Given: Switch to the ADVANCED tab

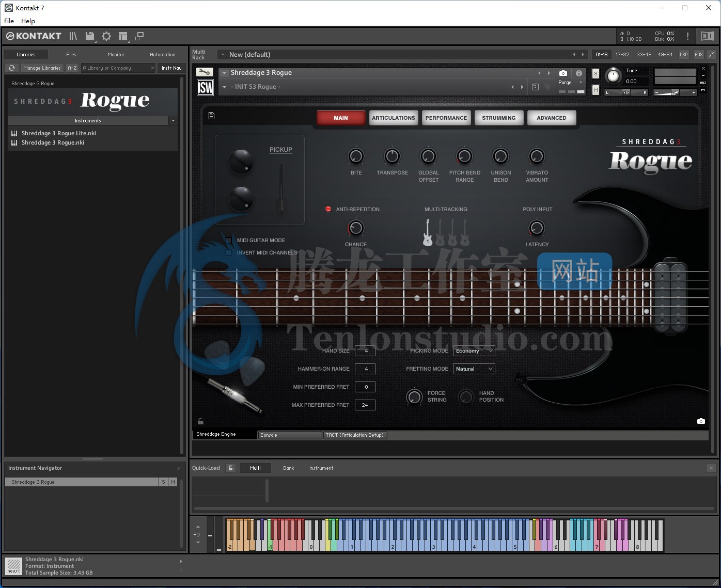Looking at the screenshot, I should pyautogui.click(x=552, y=118).
